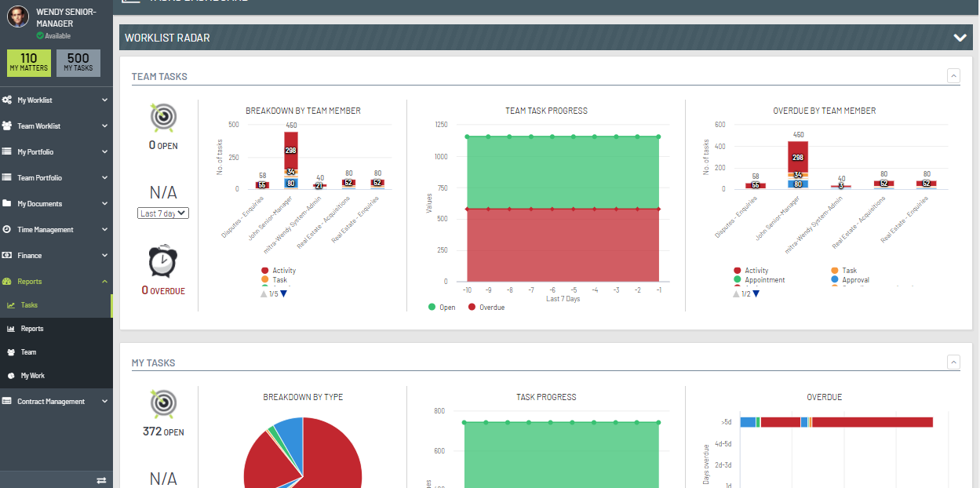980x488 pixels.
Task: Collapse the Reports menu using its up chevron
Action: point(105,282)
